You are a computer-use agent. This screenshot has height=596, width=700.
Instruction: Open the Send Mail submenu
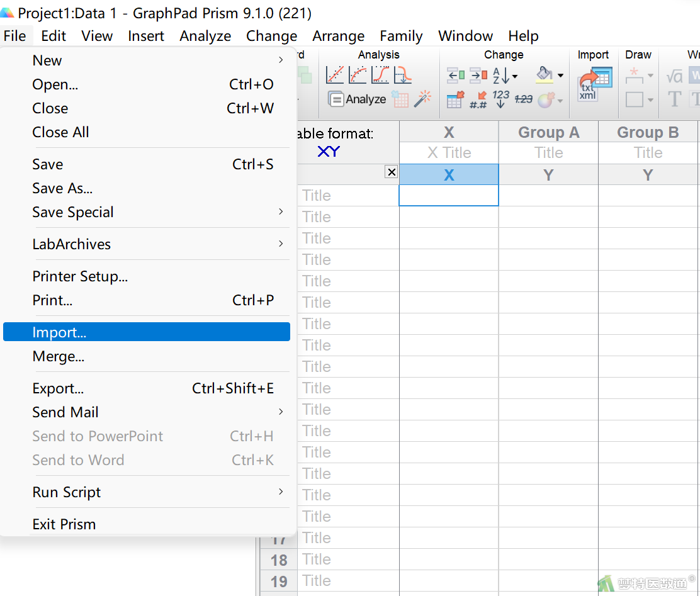pyautogui.click(x=147, y=412)
